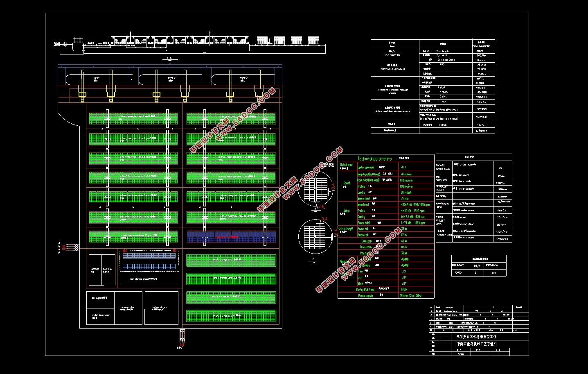Click the topmost empty storage yard block
Viewport: 588px width, 374px height.
[x=231, y=260]
